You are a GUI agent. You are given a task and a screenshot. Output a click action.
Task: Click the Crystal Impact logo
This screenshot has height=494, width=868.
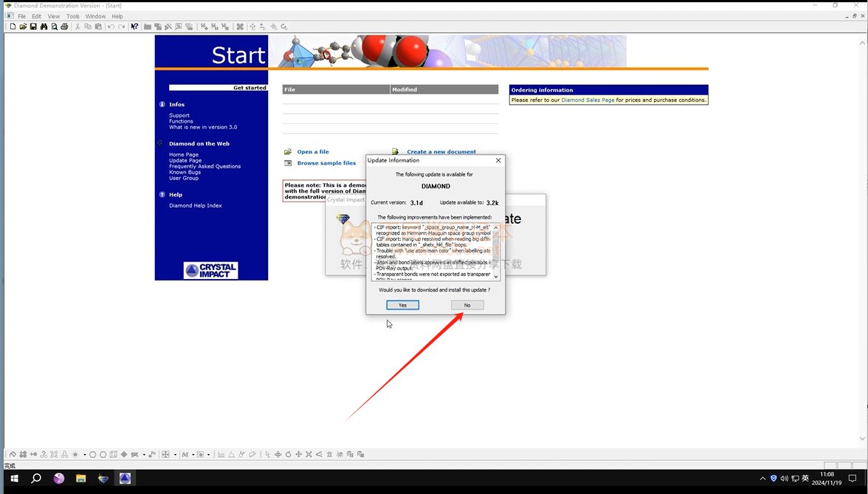[x=211, y=270]
